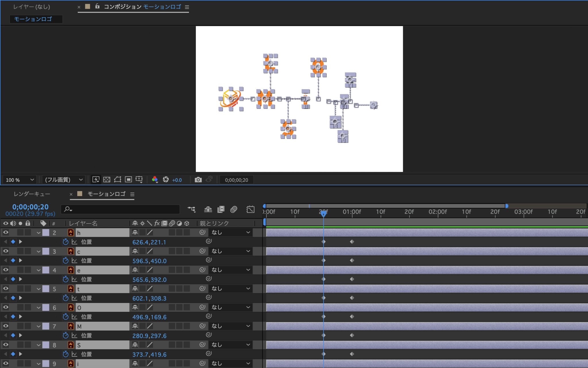Click the fast previews icon
The height and width of the screenshot is (368, 588).
(96, 180)
